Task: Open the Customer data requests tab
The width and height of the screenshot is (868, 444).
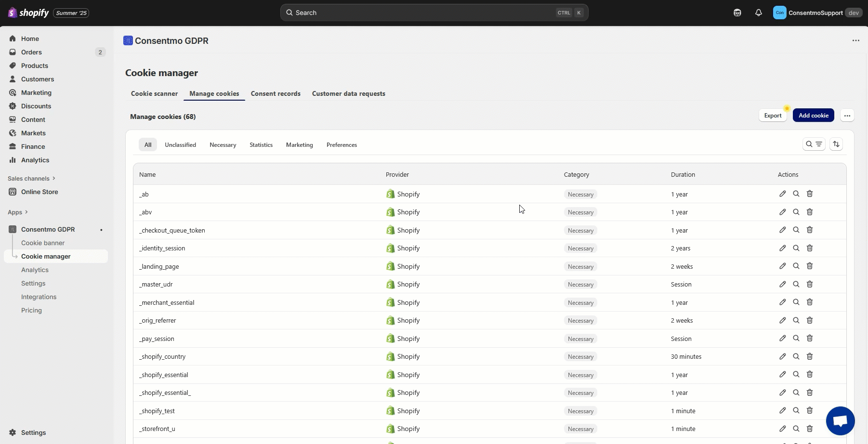Action: pyautogui.click(x=349, y=93)
